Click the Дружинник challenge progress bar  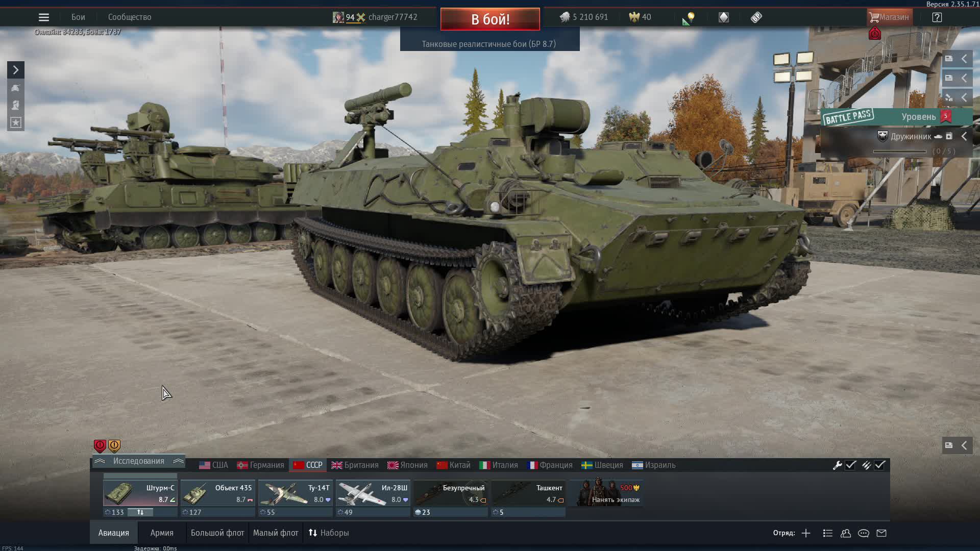901,151
